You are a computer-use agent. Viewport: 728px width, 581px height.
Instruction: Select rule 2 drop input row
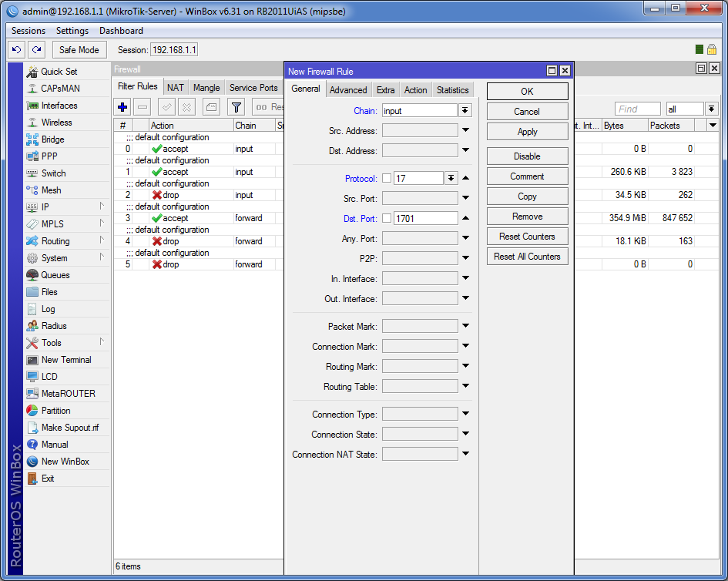(199, 195)
